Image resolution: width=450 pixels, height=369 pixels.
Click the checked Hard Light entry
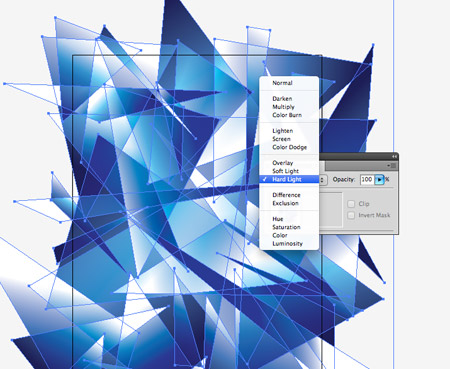pos(289,179)
